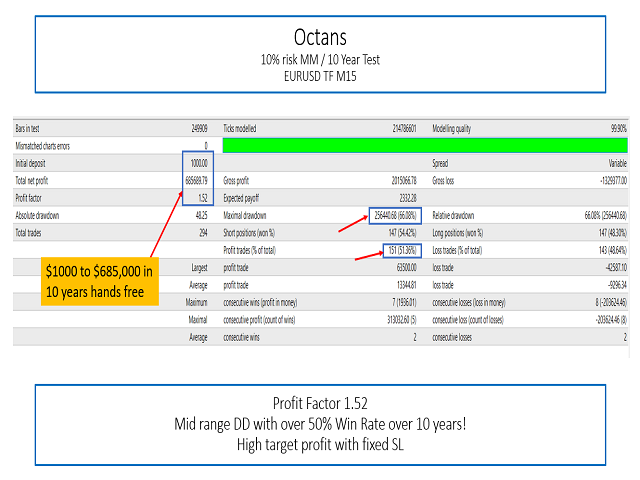Click the 'Maximal drawdown' label
The image size is (640, 480).
[244, 215]
